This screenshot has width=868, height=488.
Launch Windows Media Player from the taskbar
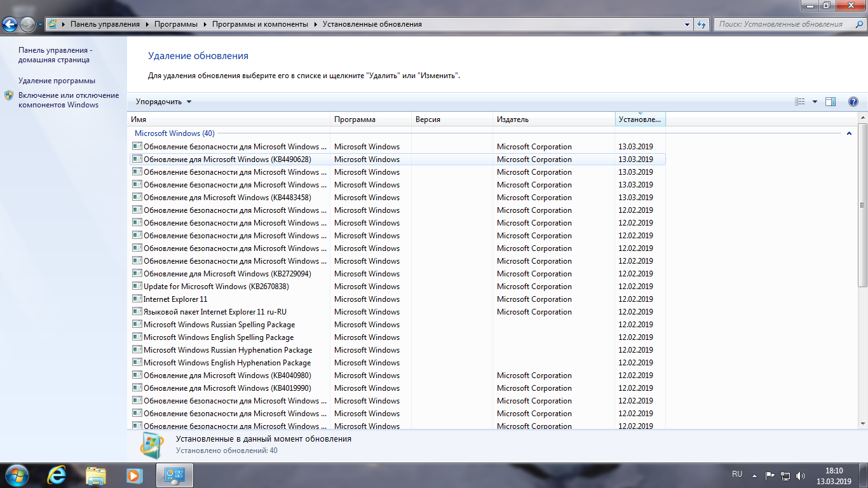coord(134,475)
